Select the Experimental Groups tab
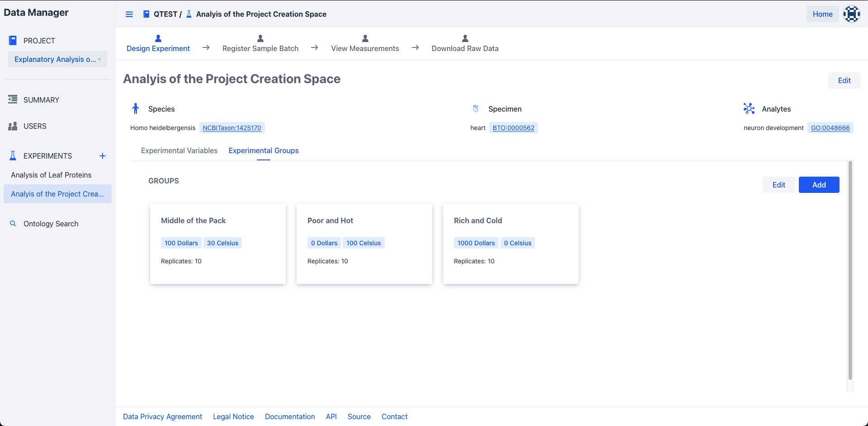 [264, 150]
